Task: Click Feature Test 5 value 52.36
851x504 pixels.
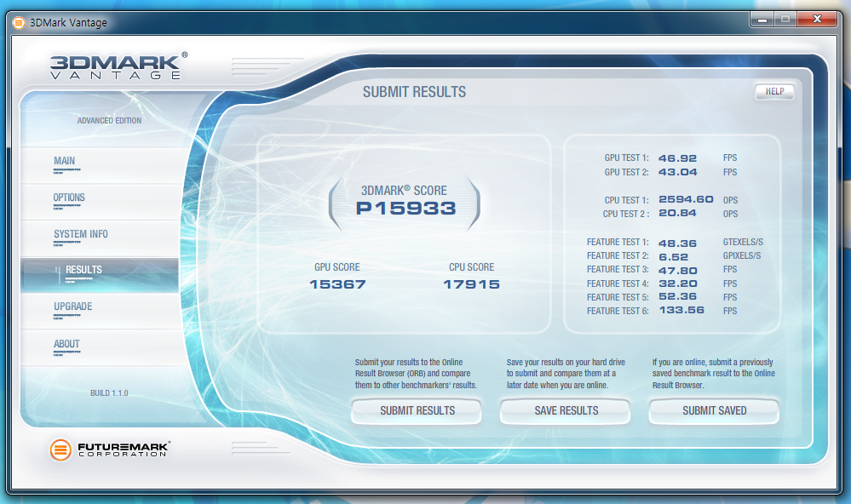Action: [677, 296]
